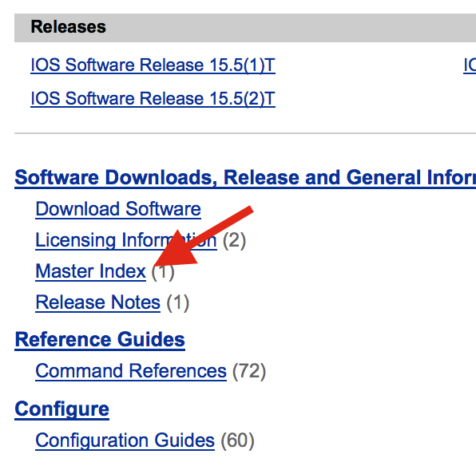Image resolution: width=476 pixels, height=466 pixels.
Task: Open the Licensing Information link
Action: [126, 240]
